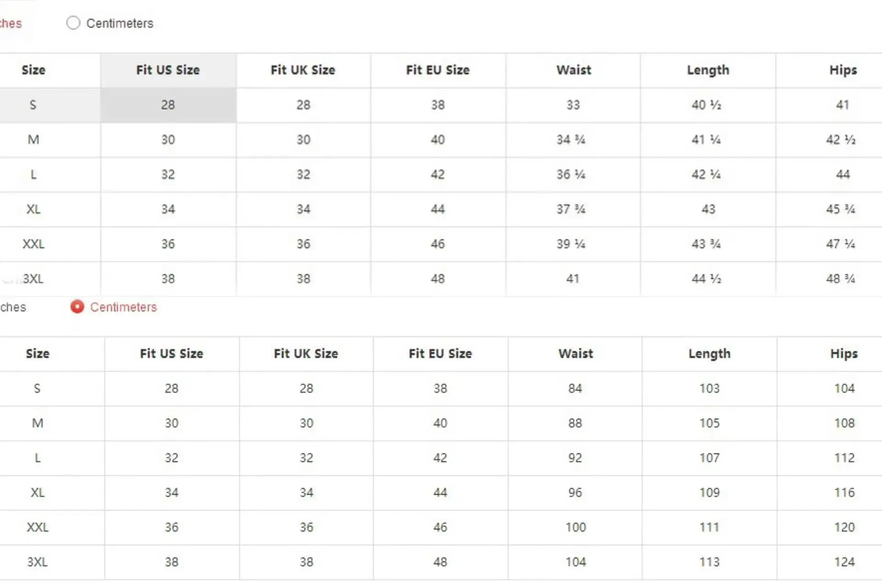Image resolution: width=882 pixels, height=588 pixels.
Task: Click the highlighted Fit US Size header
Action: (x=168, y=70)
